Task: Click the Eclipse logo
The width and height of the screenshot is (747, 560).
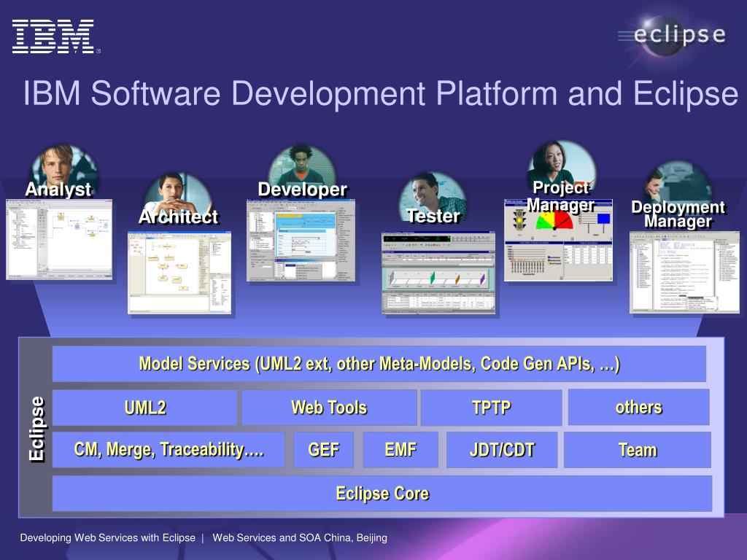Action: (673, 35)
